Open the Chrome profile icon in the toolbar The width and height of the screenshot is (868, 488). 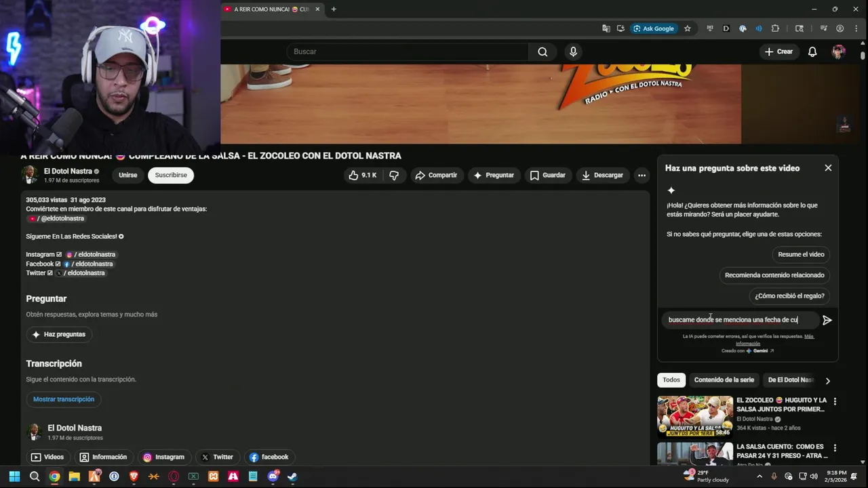coord(840,28)
